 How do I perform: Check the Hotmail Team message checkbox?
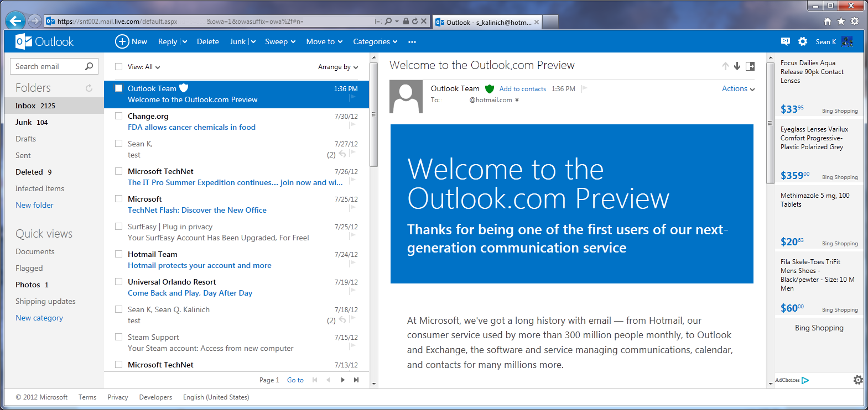click(118, 254)
